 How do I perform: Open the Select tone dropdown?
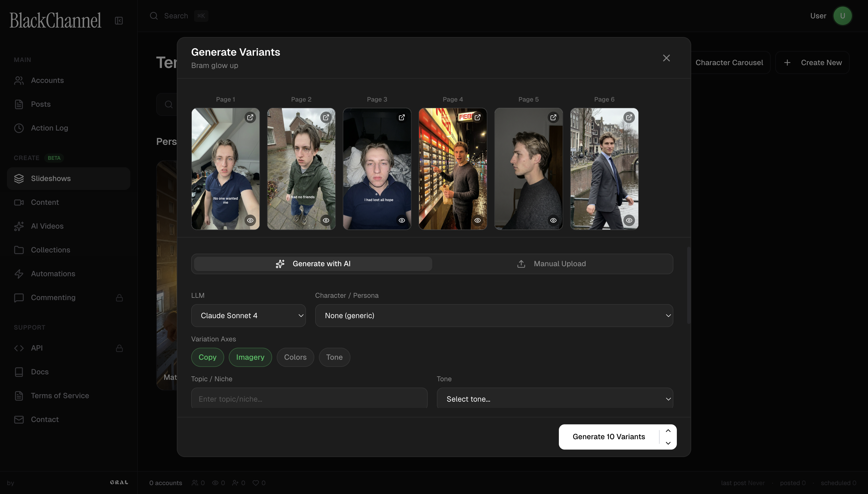point(554,399)
